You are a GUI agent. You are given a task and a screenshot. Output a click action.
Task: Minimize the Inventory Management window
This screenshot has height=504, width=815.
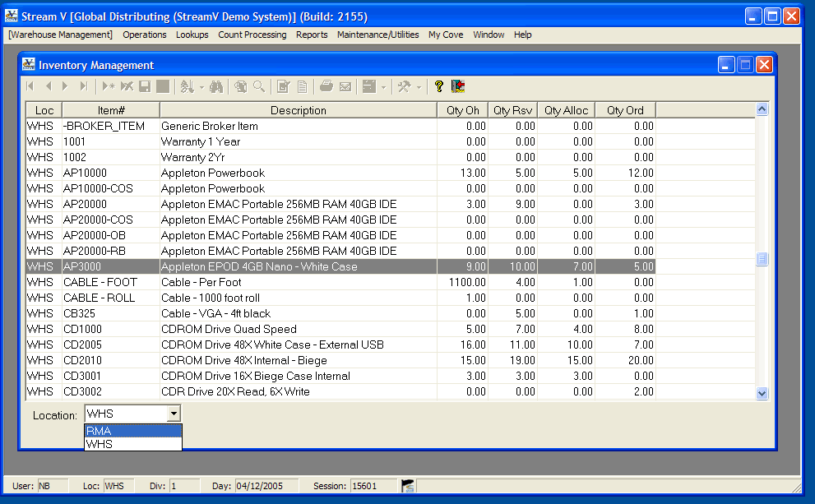click(x=726, y=65)
